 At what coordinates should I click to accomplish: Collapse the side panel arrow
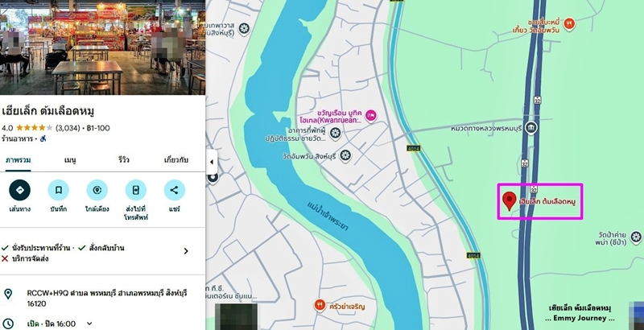coord(212,162)
